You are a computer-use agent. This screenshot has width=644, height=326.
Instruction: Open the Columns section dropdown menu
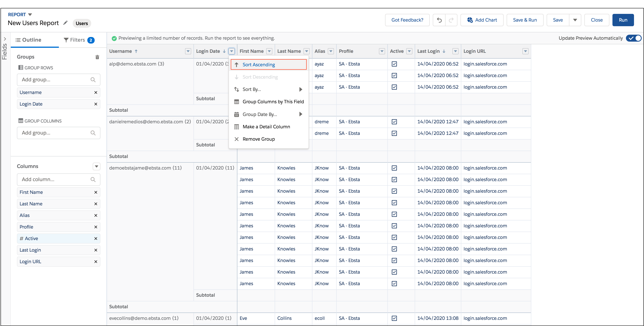pyautogui.click(x=97, y=166)
